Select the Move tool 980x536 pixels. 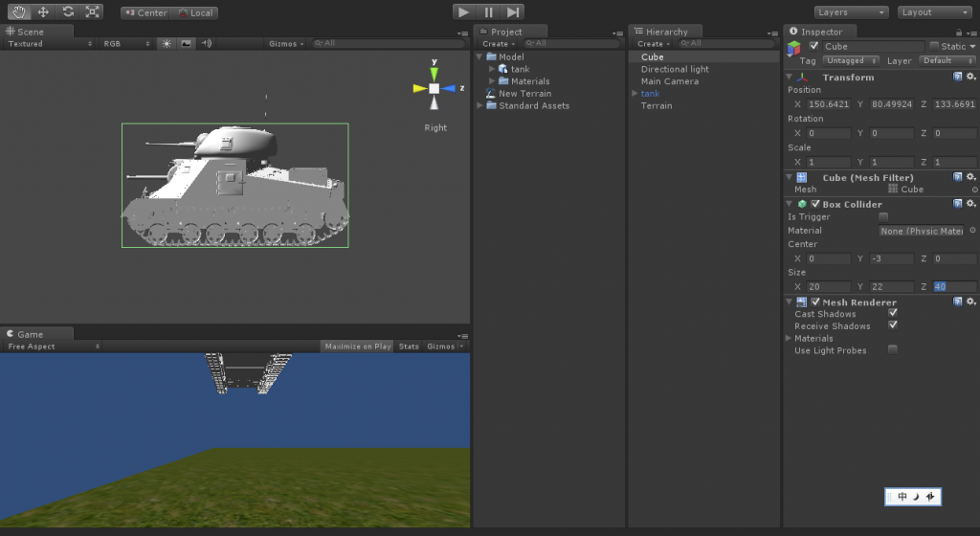(x=43, y=11)
